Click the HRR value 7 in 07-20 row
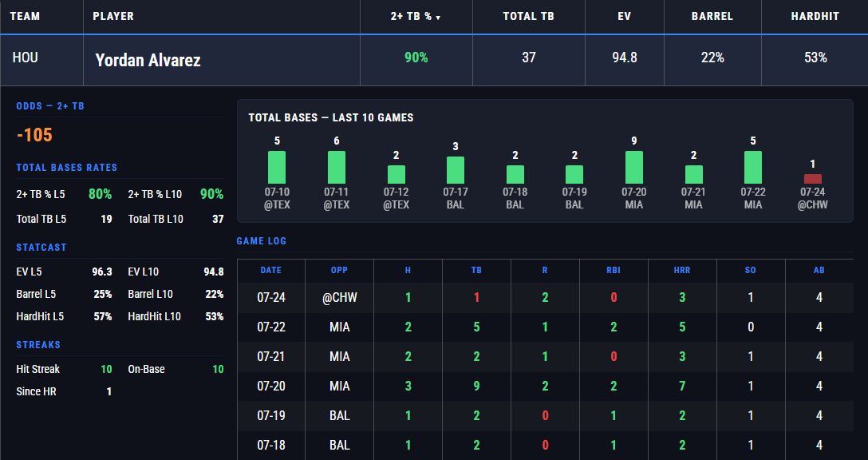Image resolution: width=868 pixels, height=460 pixels. 682,386
